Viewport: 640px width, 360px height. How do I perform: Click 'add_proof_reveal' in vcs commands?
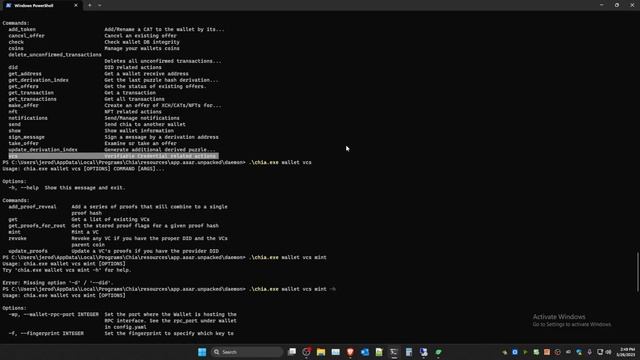(32, 207)
